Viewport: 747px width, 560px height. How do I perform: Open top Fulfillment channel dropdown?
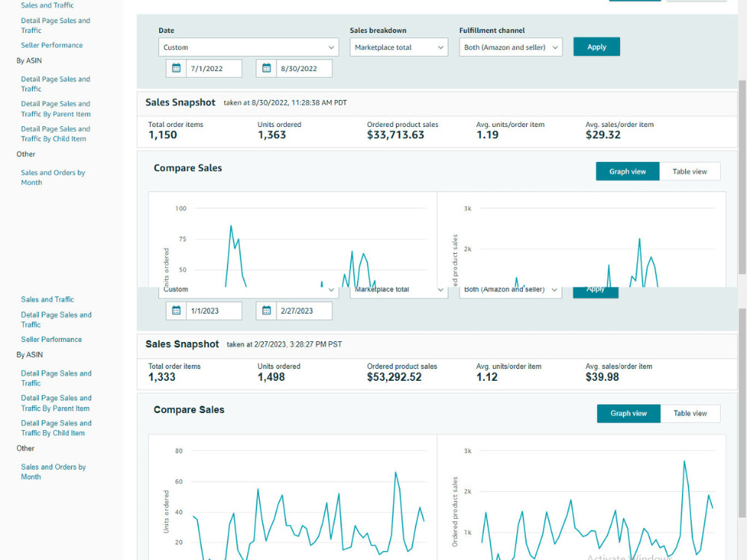pos(511,47)
